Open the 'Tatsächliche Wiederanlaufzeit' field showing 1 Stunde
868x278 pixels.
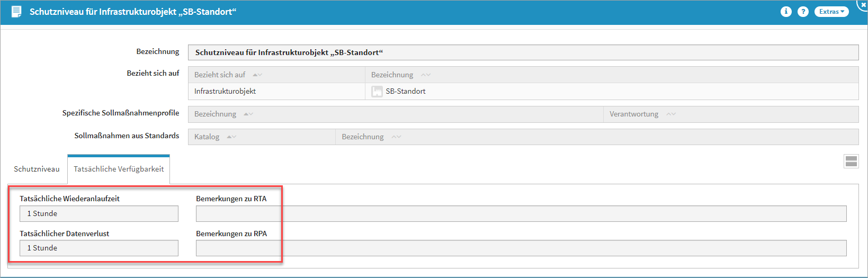99,214
